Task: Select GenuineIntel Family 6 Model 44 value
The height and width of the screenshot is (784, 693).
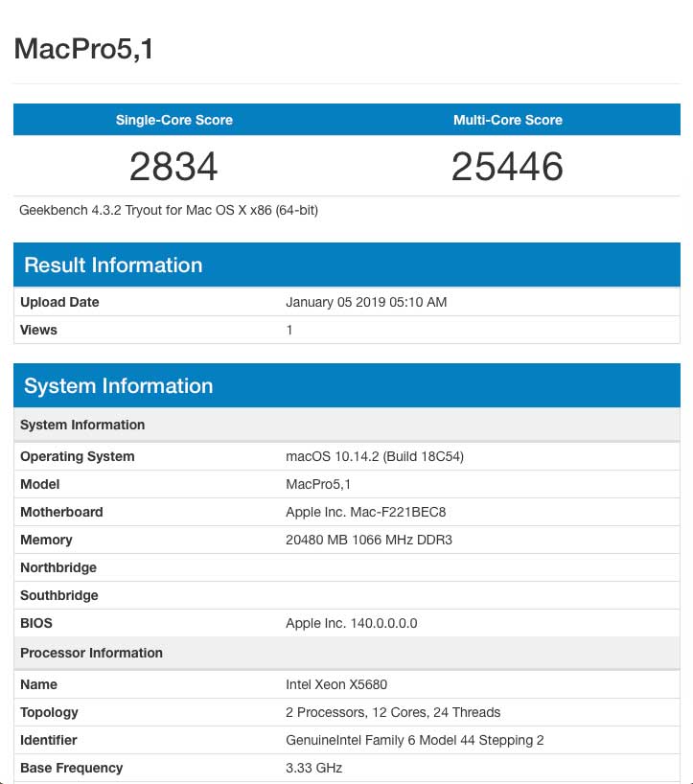Action: coord(414,740)
